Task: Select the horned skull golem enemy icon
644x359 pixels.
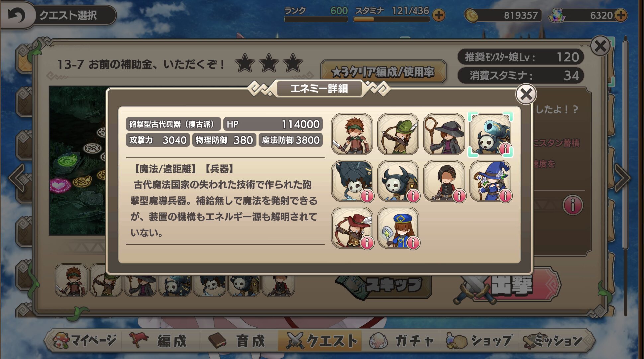Action: click(x=398, y=181)
